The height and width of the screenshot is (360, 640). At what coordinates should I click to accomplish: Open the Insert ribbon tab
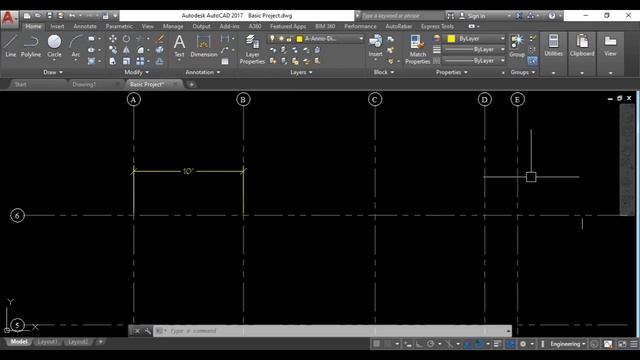(57, 26)
